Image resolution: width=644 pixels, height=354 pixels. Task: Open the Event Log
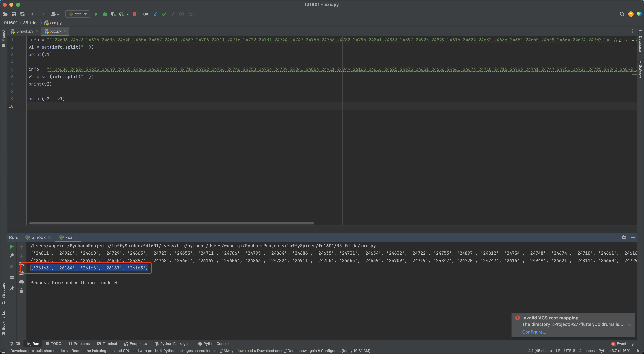coord(622,344)
